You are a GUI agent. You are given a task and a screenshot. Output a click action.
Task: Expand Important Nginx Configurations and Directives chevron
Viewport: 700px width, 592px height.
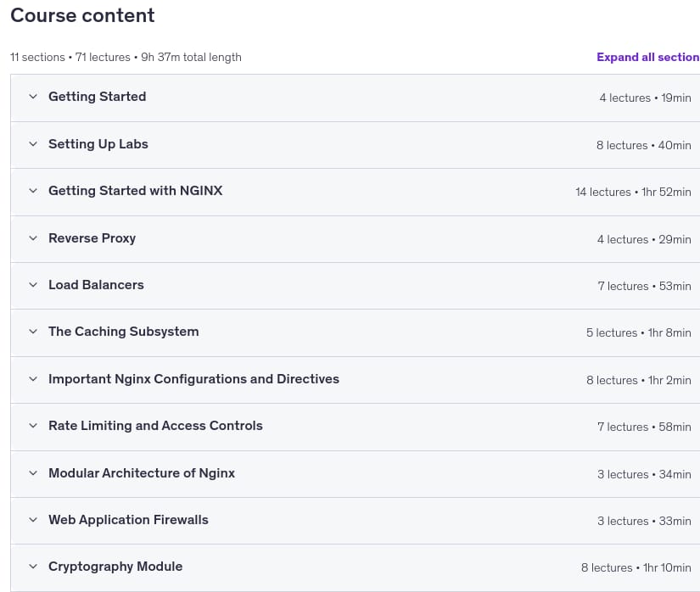[33, 379]
